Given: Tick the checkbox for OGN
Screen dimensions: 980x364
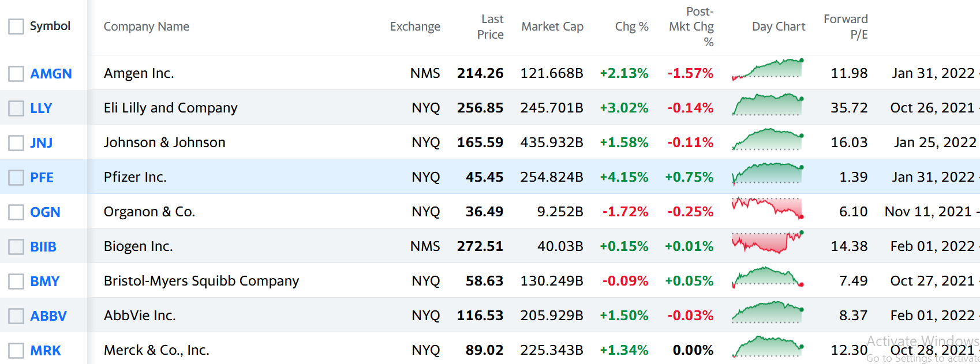Looking at the screenshot, I should click(16, 212).
